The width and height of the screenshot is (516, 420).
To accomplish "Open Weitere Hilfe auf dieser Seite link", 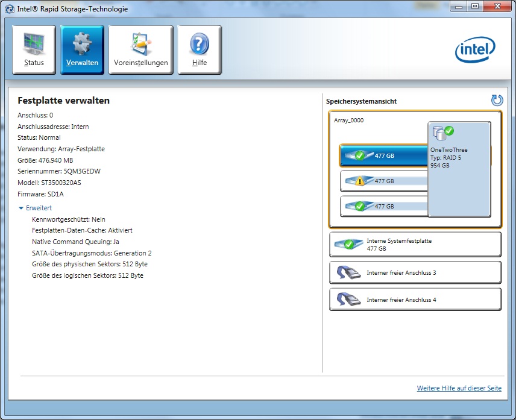I will (x=459, y=388).
